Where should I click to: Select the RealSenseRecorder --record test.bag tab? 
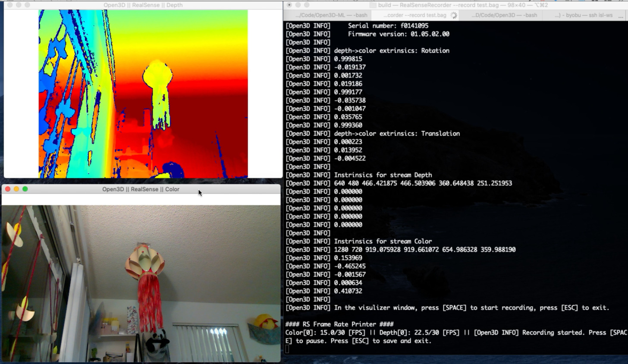click(x=414, y=15)
